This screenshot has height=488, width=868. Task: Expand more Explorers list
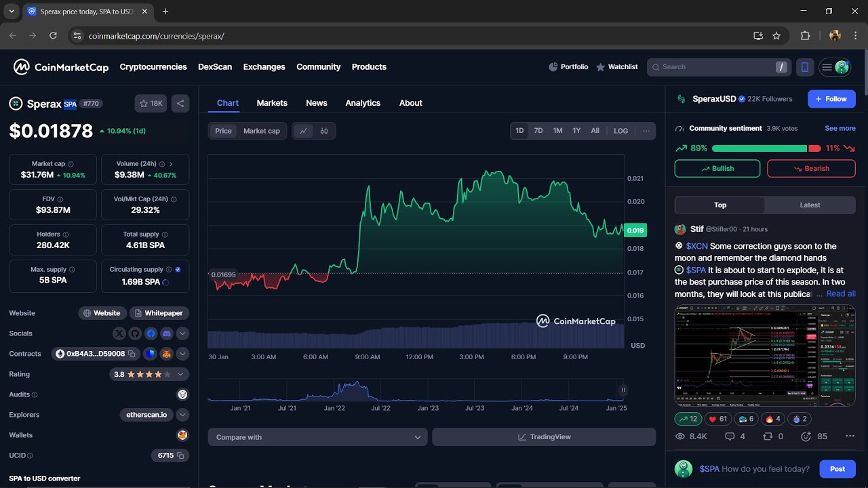click(182, 415)
